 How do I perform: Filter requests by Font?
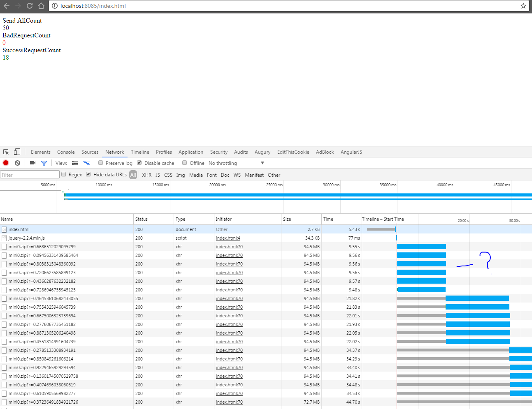pos(212,175)
